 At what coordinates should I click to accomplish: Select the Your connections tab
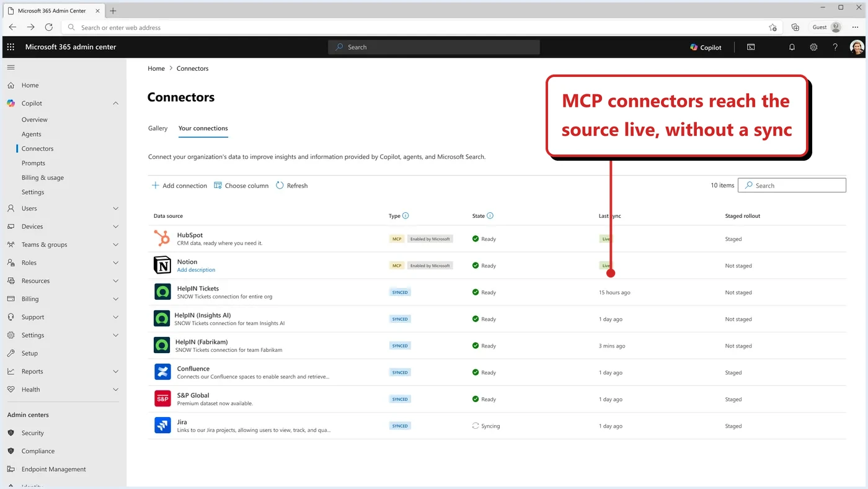(x=203, y=128)
